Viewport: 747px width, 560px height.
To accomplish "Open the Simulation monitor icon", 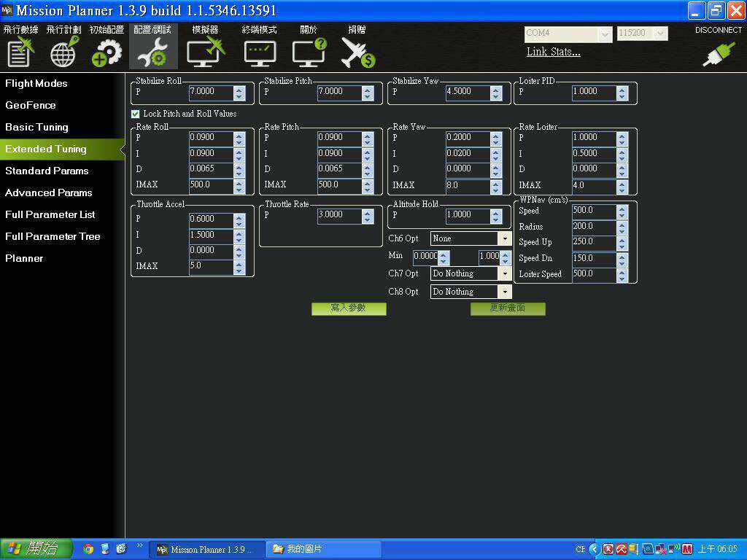I will click(205, 51).
